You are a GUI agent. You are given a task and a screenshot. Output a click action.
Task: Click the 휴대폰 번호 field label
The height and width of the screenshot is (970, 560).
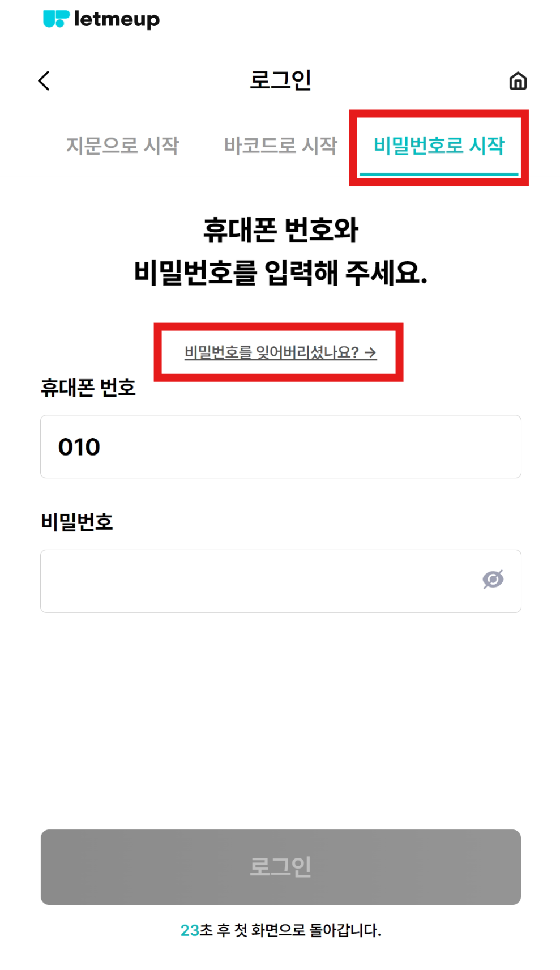tap(88, 388)
